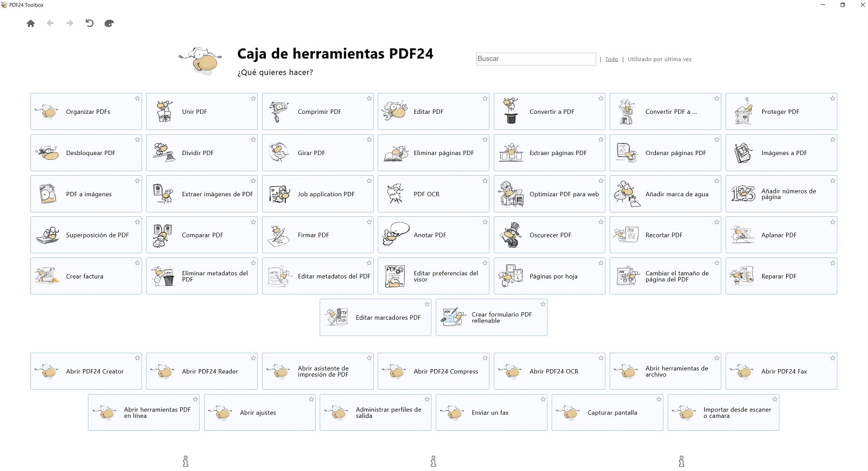Select the Firmar PDF tool
Screen dimensions: 868x471
(x=317, y=235)
